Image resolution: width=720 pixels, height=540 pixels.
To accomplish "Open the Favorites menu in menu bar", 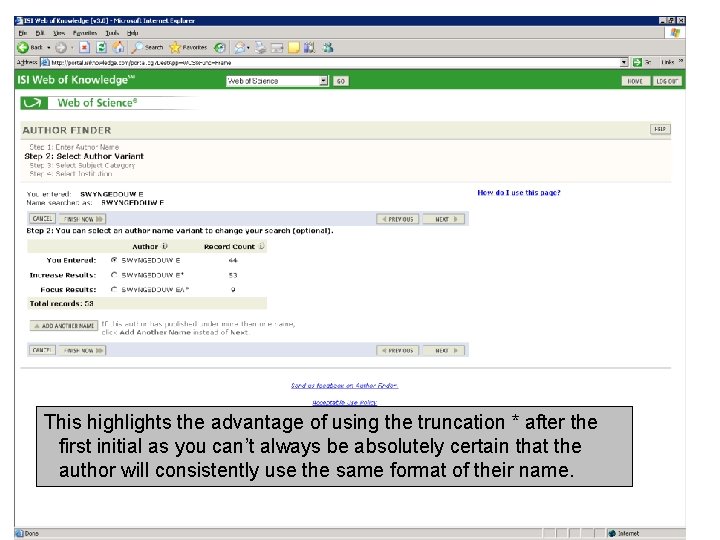I will point(85,33).
